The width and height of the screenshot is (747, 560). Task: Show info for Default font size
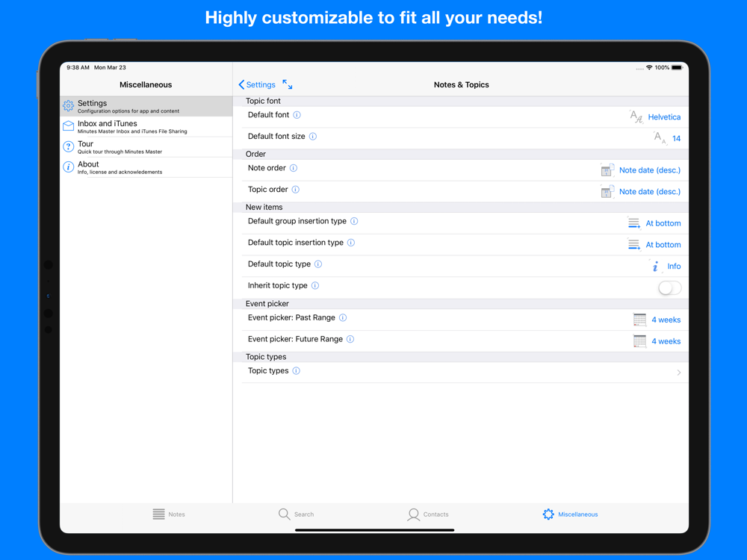coord(313,136)
